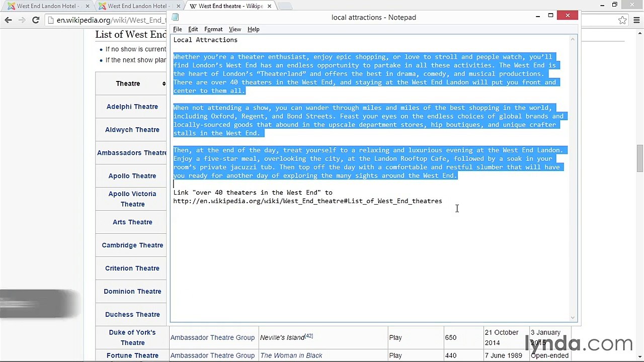Open Neville's Island link
644x362 pixels.
[x=282, y=338]
